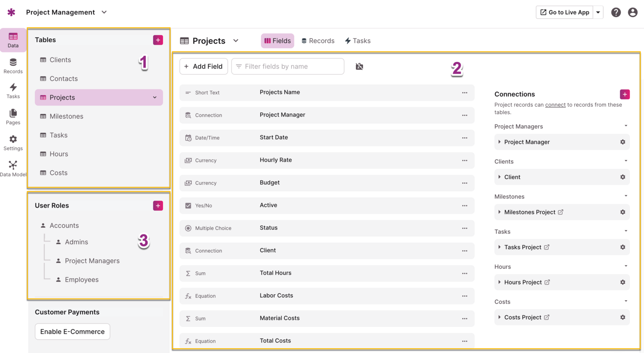644x353 pixels.
Task: Open the Go to Live App dropdown arrow
Action: [598, 12]
